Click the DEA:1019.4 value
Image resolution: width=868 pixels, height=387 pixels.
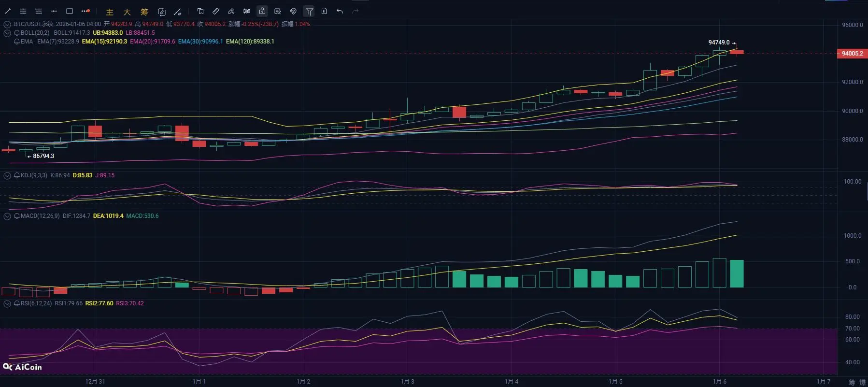[x=108, y=216]
